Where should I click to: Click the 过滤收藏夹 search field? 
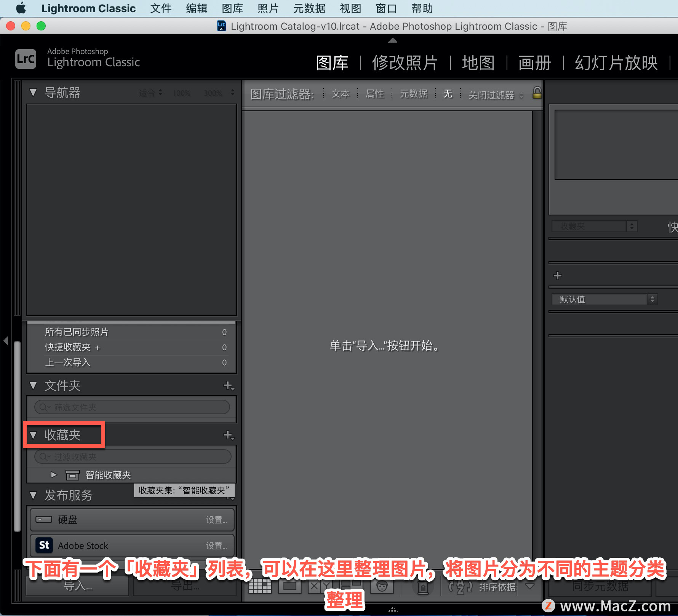point(132,456)
